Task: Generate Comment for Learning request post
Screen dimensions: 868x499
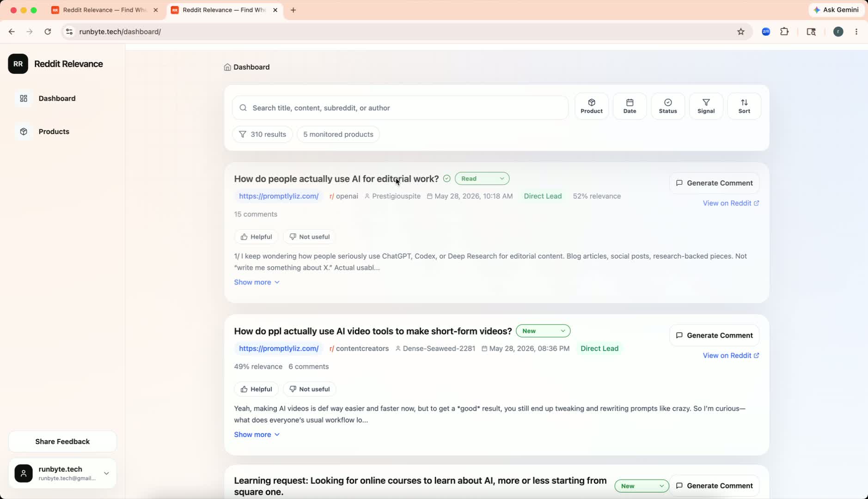Action: pyautogui.click(x=714, y=486)
